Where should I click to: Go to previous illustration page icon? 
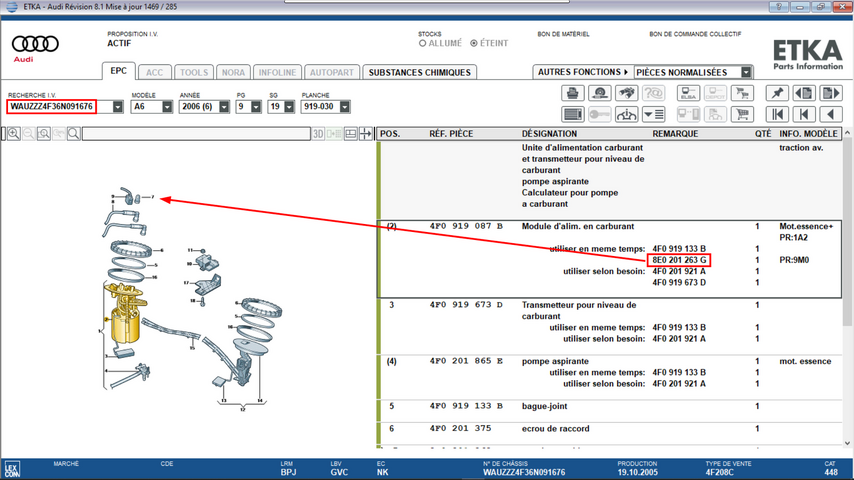click(804, 93)
